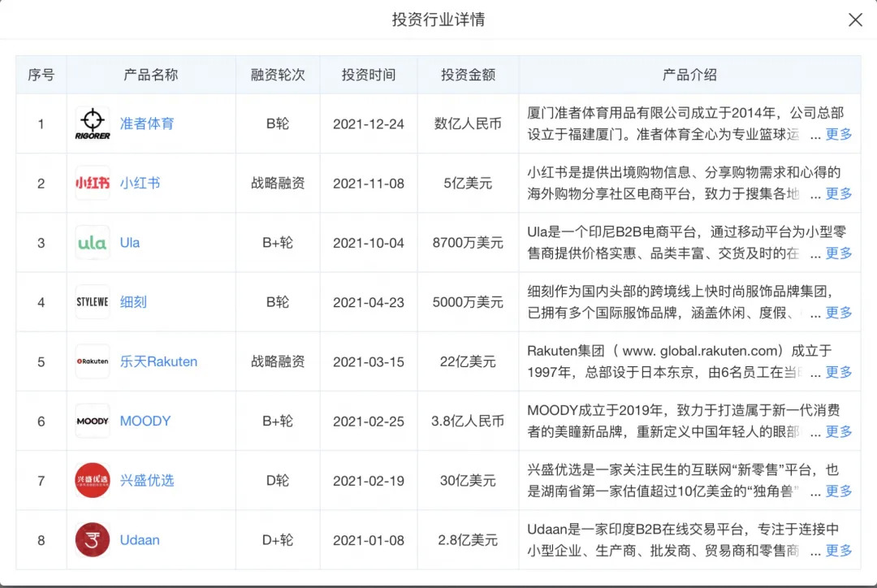
Task: Click the Rakuten logo icon
Action: click(x=93, y=361)
